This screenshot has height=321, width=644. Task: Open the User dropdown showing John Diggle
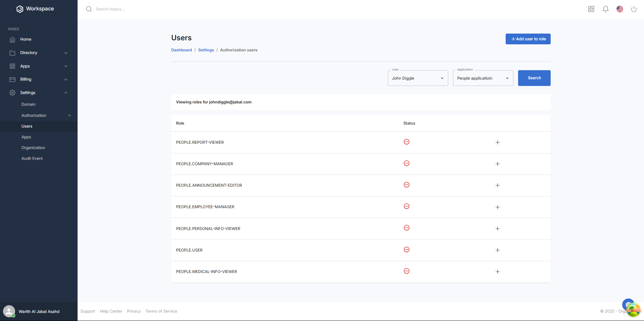[417, 78]
